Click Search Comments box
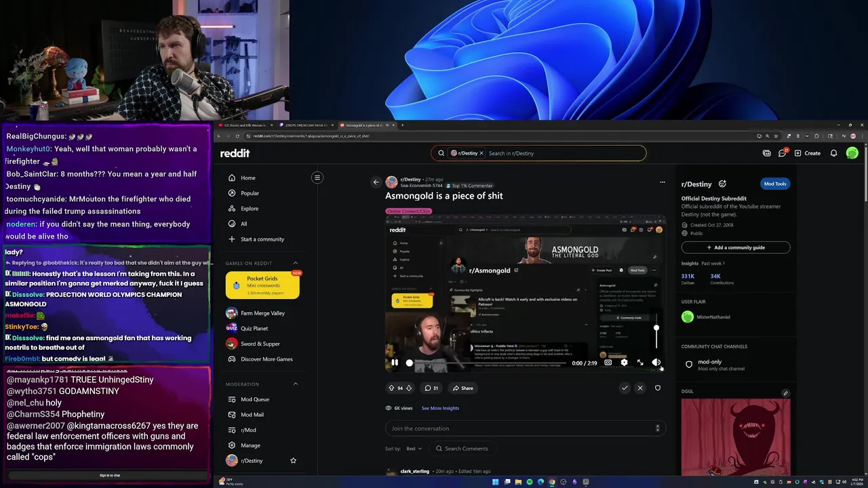Screen dimensions: 868x488 (x=462, y=449)
